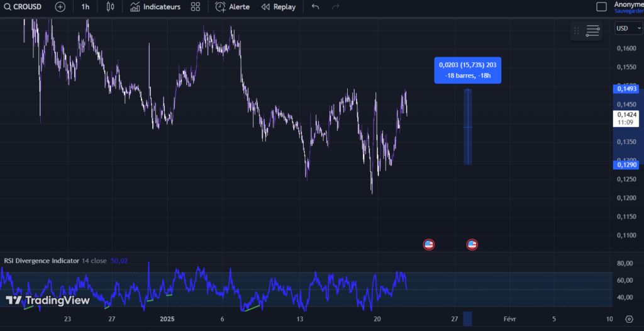
Task: Click the first US flag economic event marker
Action: click(429, 245)
